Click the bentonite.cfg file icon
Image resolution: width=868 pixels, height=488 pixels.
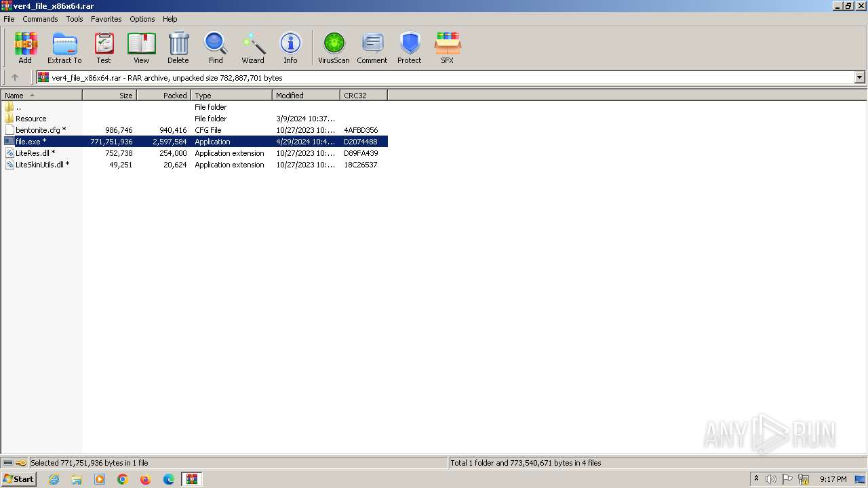pos(9,129)
